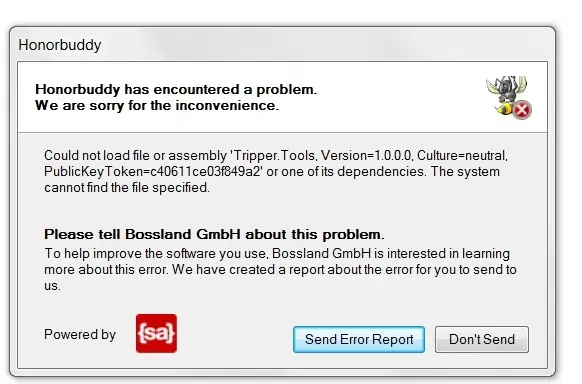
Task: Click the 'To help improve the software' paragraph
Action: 280,270
